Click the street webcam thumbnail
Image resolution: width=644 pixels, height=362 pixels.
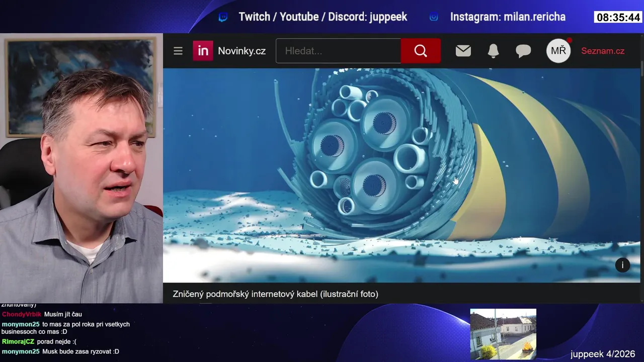(x=503, y=334)
